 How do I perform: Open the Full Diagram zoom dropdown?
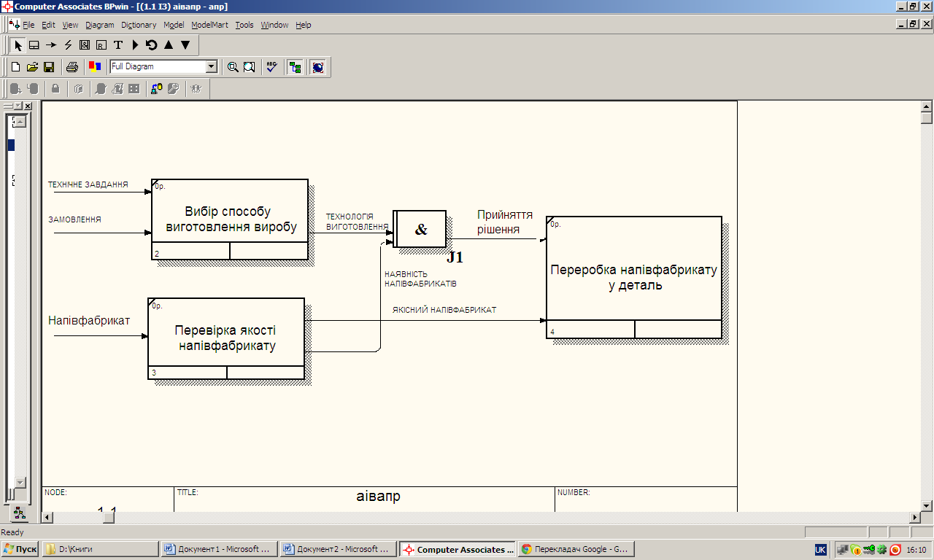pos(212,67)
